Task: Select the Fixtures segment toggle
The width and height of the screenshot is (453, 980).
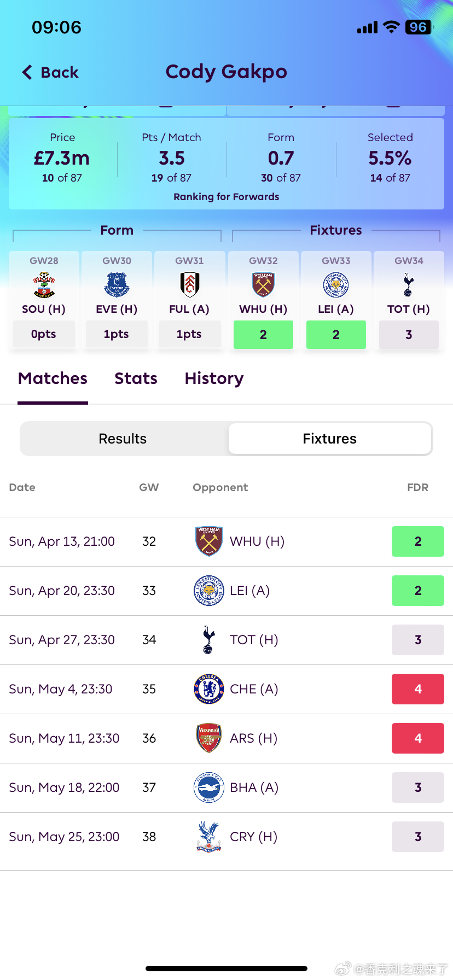Action: 330,439
